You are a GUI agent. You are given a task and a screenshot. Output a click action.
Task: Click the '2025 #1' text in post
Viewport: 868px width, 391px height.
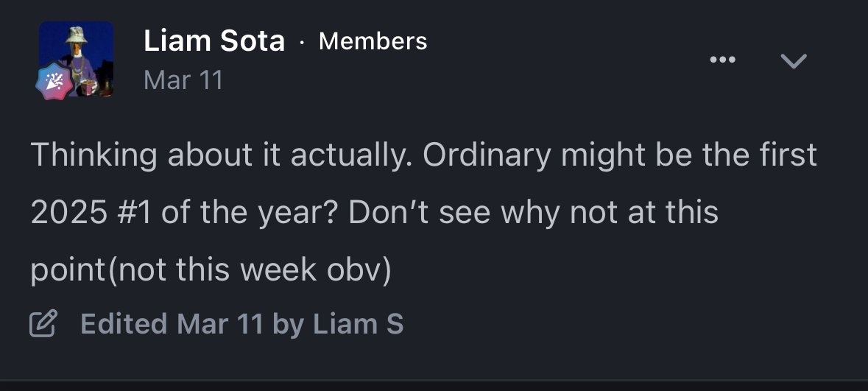[x=91, y=212]
